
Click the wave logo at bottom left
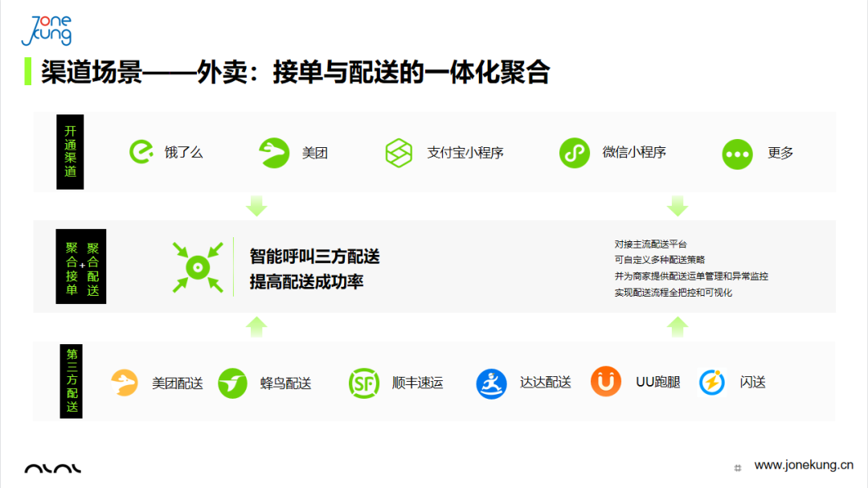click(52, 469)
